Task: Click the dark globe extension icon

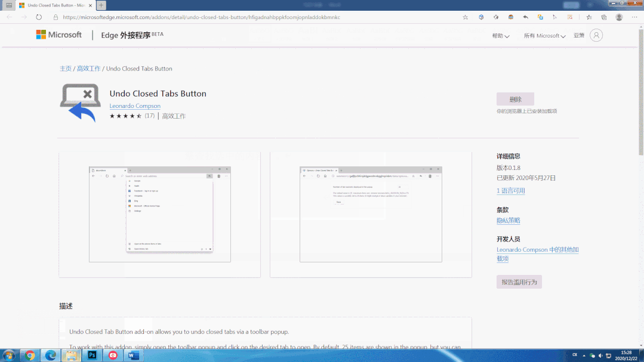Action: (x=496, y=17)
